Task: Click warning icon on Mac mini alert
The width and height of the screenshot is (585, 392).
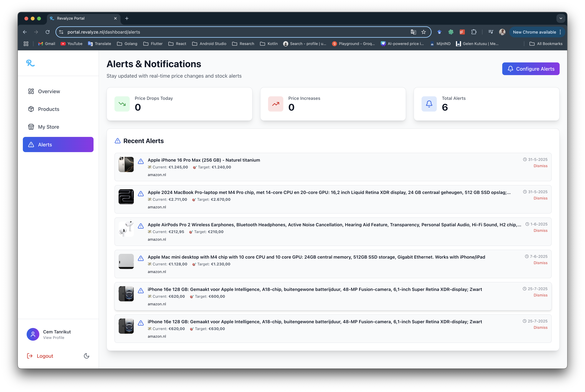Action: point(141,258)
